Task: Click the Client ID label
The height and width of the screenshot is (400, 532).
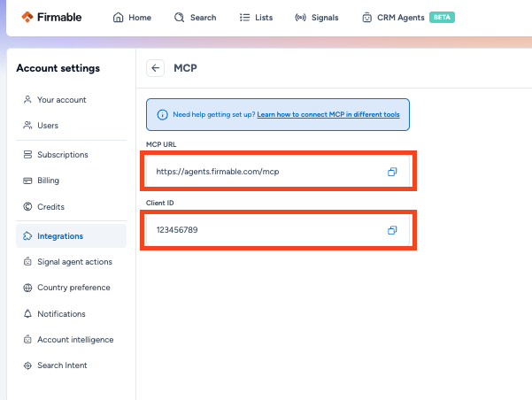Action: 160,203
